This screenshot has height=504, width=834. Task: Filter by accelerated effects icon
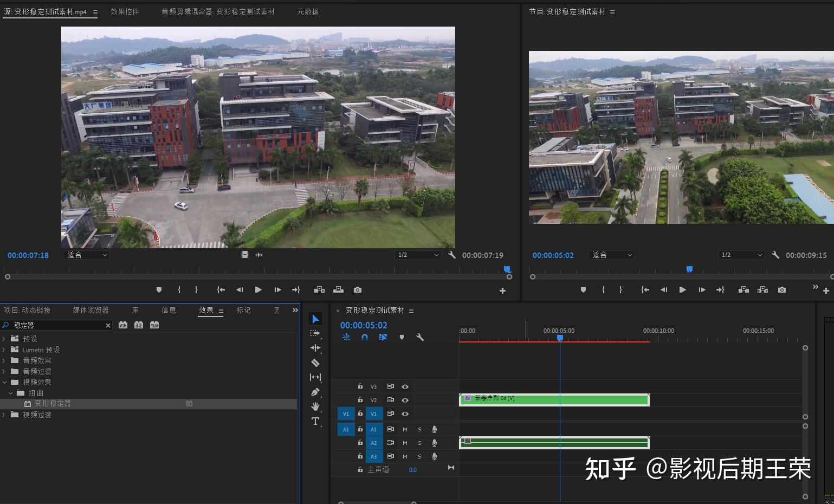pos(123,325)
